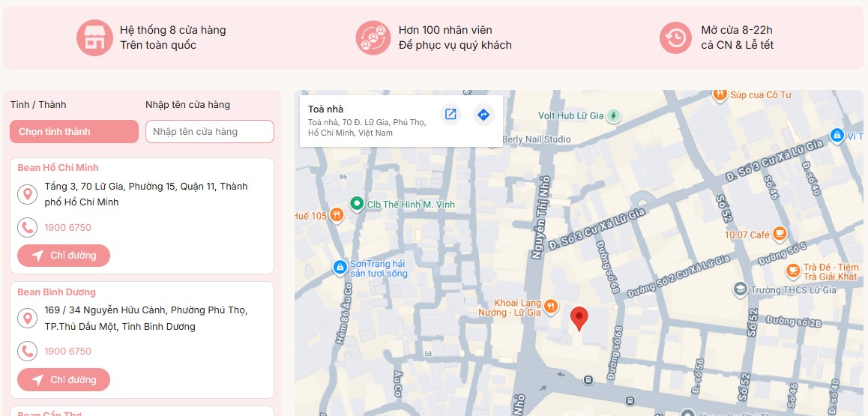868x416 pixels.
Task: Call 1900 6750 in Bean Bình Dương card
Action: [67, 352]
